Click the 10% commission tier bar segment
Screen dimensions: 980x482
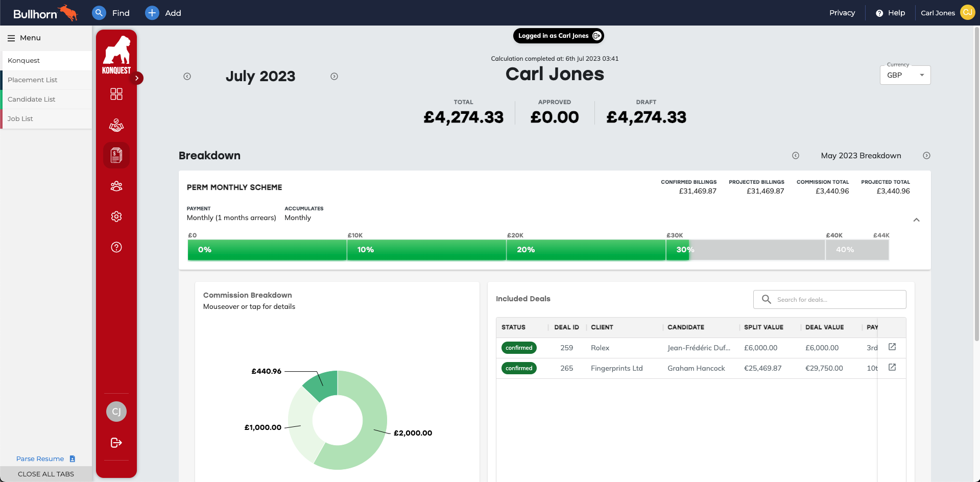tap(426, 250)
